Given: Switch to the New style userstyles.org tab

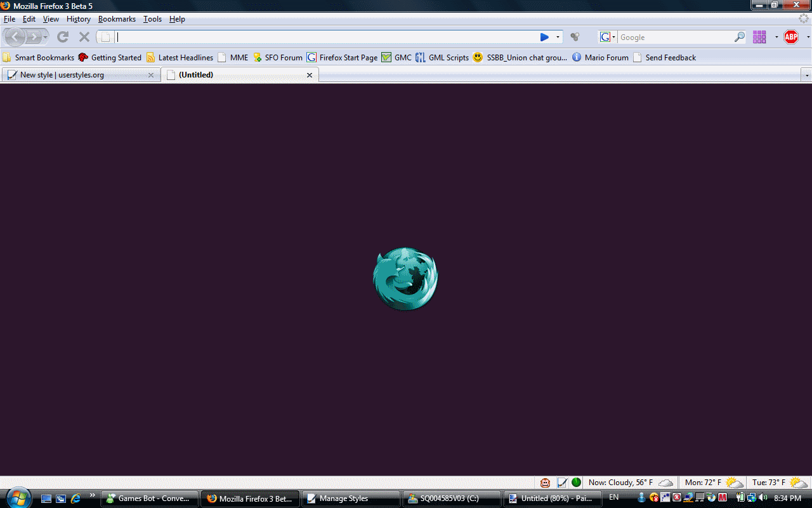Looking at the screenshot, I should click(x=81, y=75).
